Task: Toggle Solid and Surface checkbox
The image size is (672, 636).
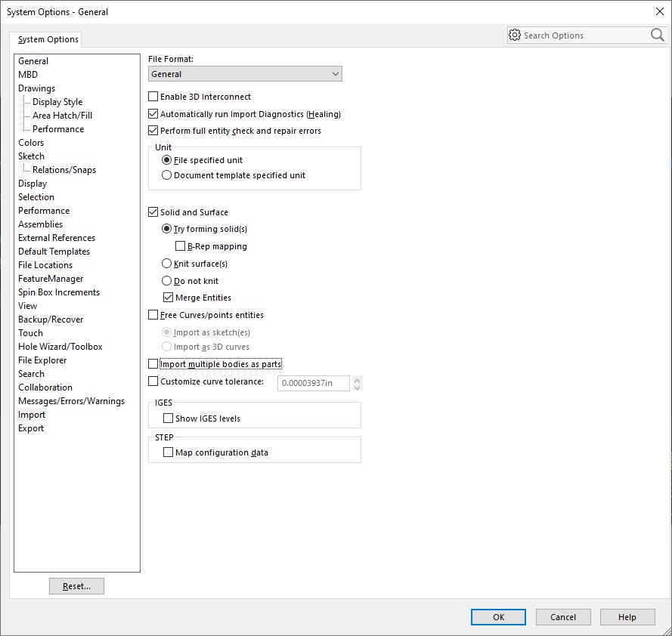Action: tap(153, 211)
